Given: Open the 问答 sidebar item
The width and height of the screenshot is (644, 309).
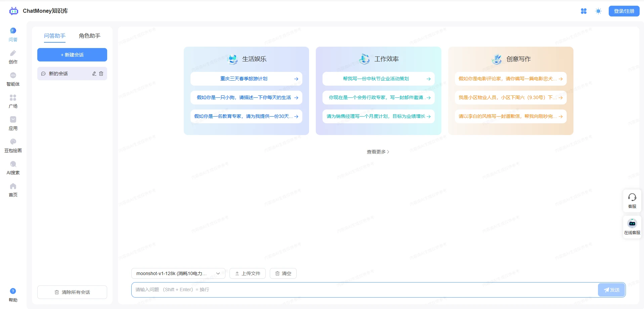Looking at the screenshot, I should point(13,35).
